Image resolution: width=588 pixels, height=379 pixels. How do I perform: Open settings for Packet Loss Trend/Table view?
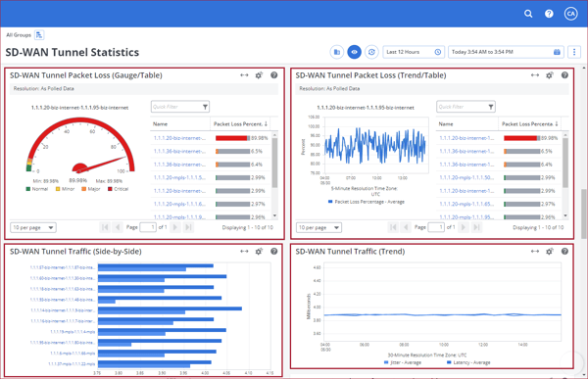550,75
